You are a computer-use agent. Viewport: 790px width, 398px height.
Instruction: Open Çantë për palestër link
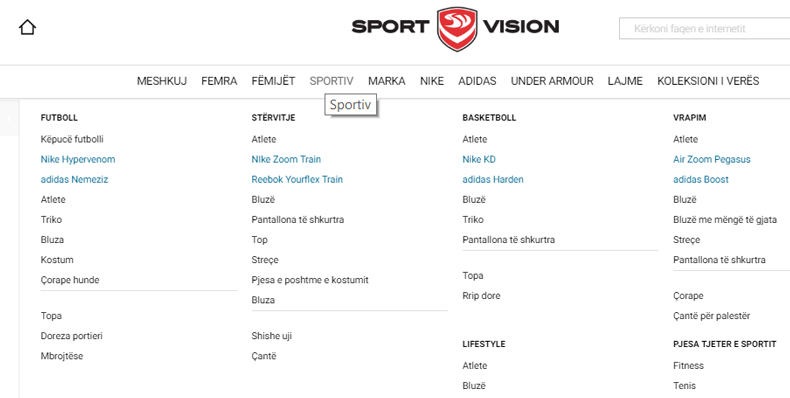711,316
